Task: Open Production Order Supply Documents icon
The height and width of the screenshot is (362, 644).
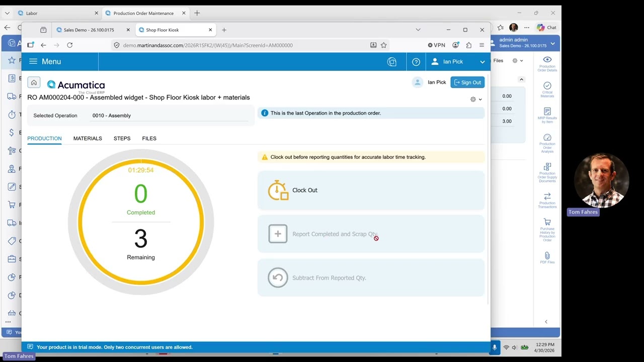Action: click(547, 172)
